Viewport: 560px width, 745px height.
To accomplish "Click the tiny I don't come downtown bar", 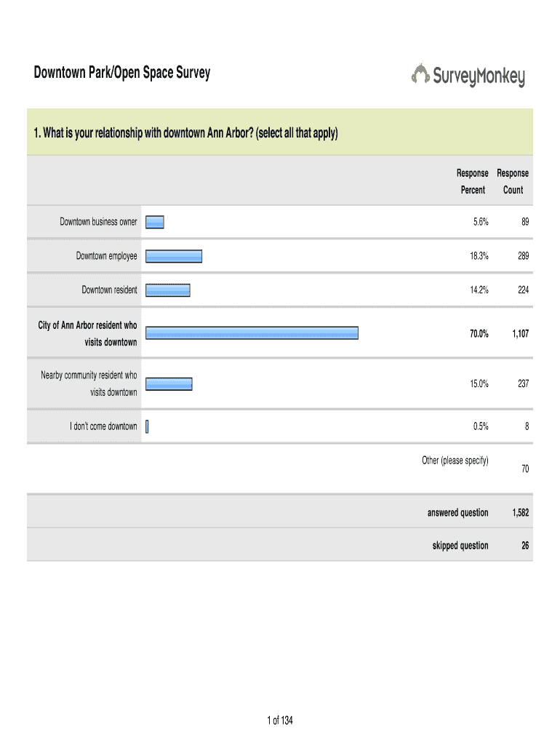I will click(147, 426).
